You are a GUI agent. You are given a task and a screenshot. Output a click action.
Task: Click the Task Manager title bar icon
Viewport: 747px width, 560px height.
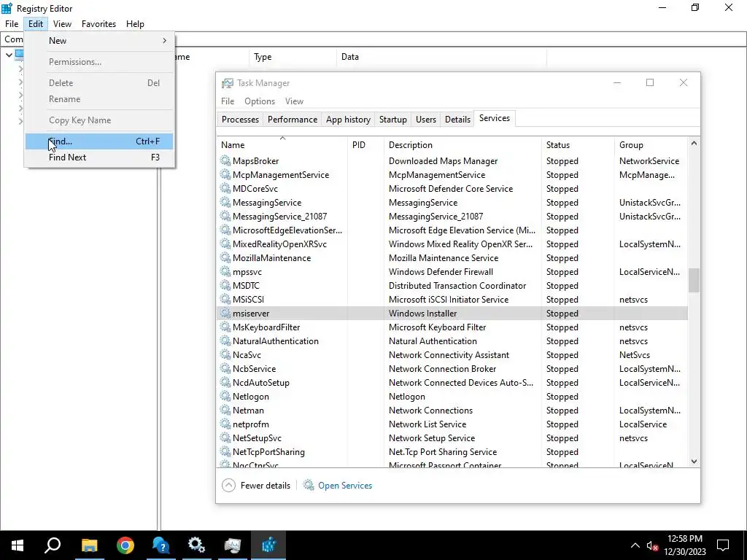click(228, 83)
